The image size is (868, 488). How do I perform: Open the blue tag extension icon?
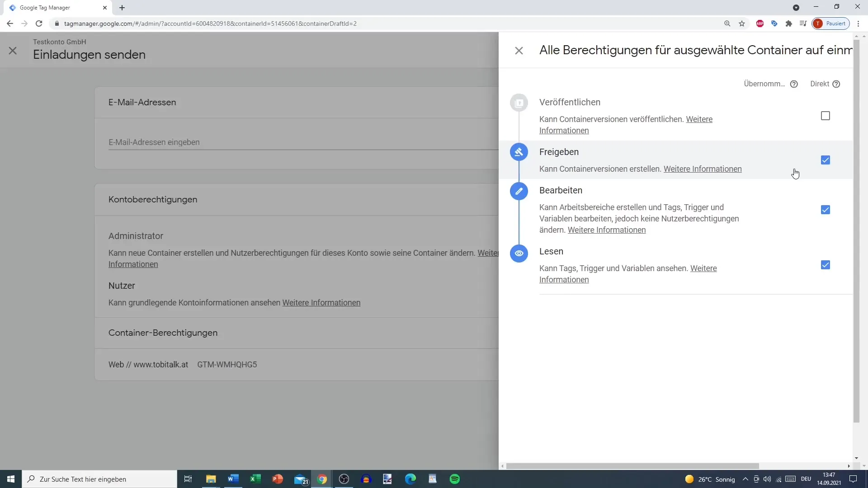point(774,23)
